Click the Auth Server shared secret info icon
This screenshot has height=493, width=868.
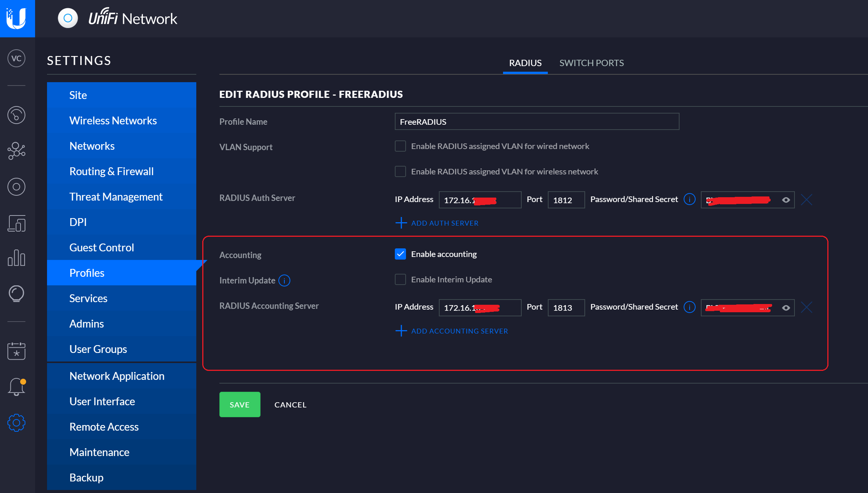point(689,199)
